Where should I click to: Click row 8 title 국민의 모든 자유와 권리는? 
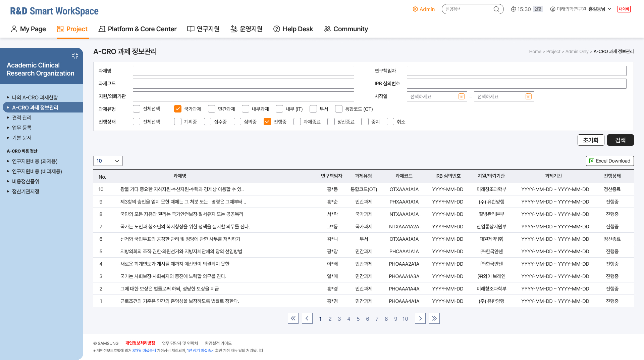coord(182,214)
